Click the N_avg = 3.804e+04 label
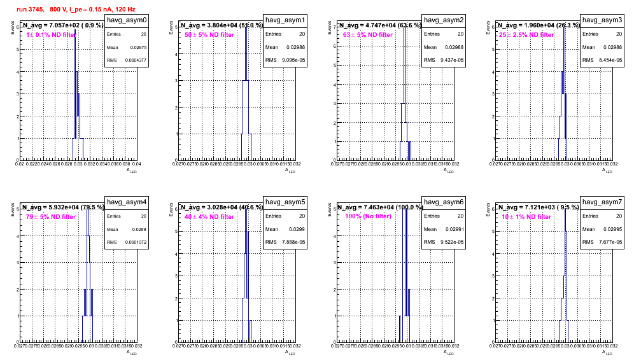The width and height of the screenshot is (634, 364). 222,25
